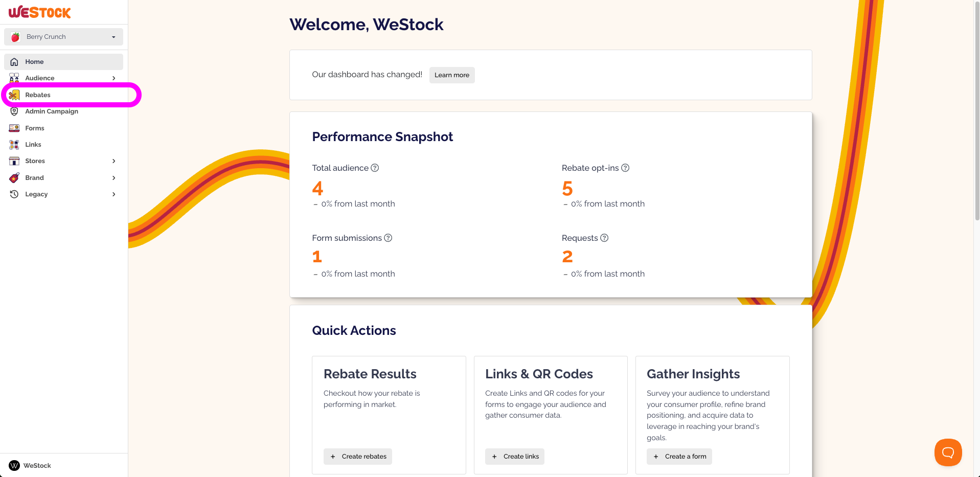Click the Links QR icon
The image size is (980, 477).
click(x=14, y=145)
